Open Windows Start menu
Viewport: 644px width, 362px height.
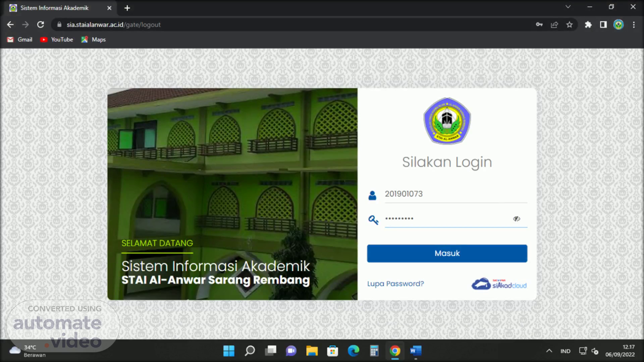[x=229, y=351]
